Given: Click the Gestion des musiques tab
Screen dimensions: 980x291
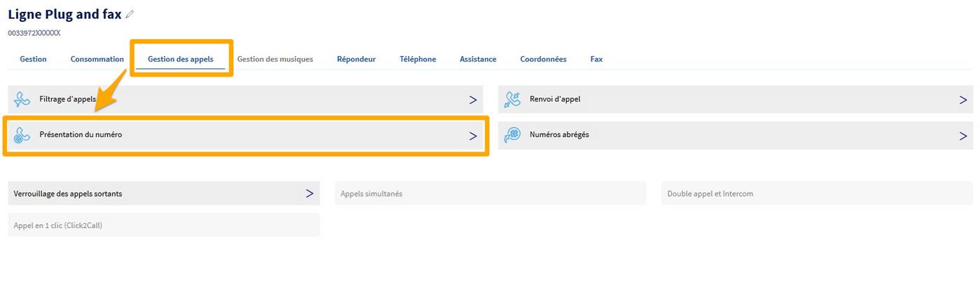Looking at the screenshot, I should pos(275,59).
